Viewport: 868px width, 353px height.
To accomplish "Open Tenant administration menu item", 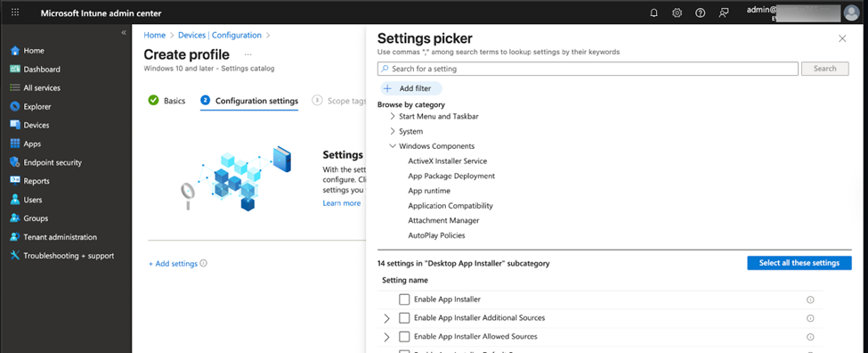I will (61, 237).
